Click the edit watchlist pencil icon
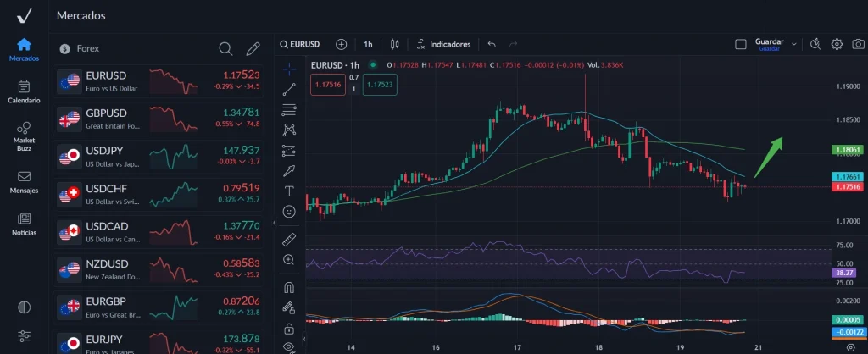Screen dimensions: 868x354 pyautogui.click(x=253, y=49)
